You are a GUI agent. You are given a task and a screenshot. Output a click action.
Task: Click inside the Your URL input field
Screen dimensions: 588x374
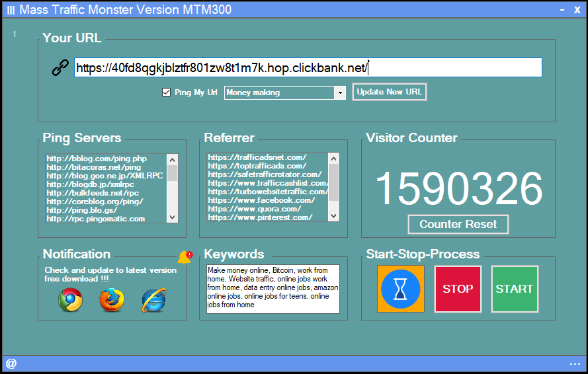[308, 67]
